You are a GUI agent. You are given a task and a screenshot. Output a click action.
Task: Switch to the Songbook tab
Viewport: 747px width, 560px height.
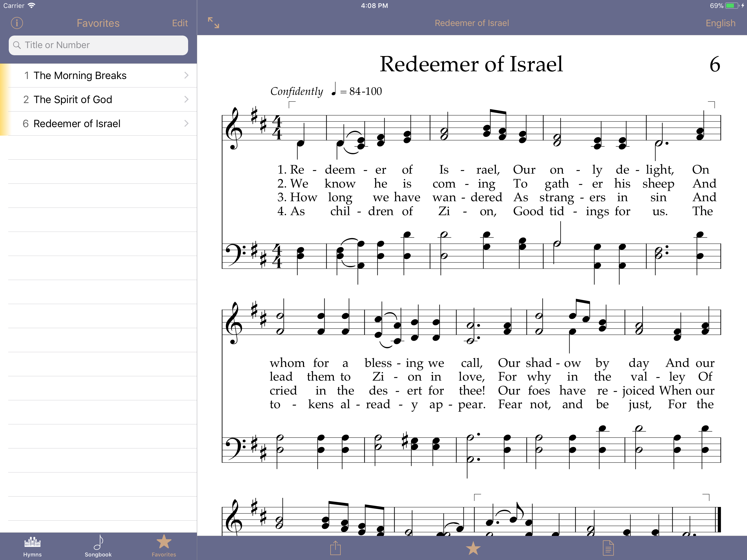(x=98, y=546)
